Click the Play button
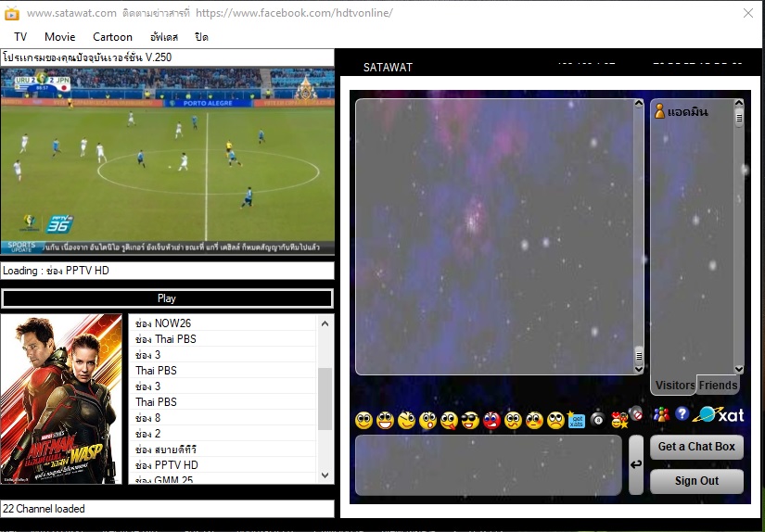The height and width of the screenshot is (532, 765). (167, 298)
